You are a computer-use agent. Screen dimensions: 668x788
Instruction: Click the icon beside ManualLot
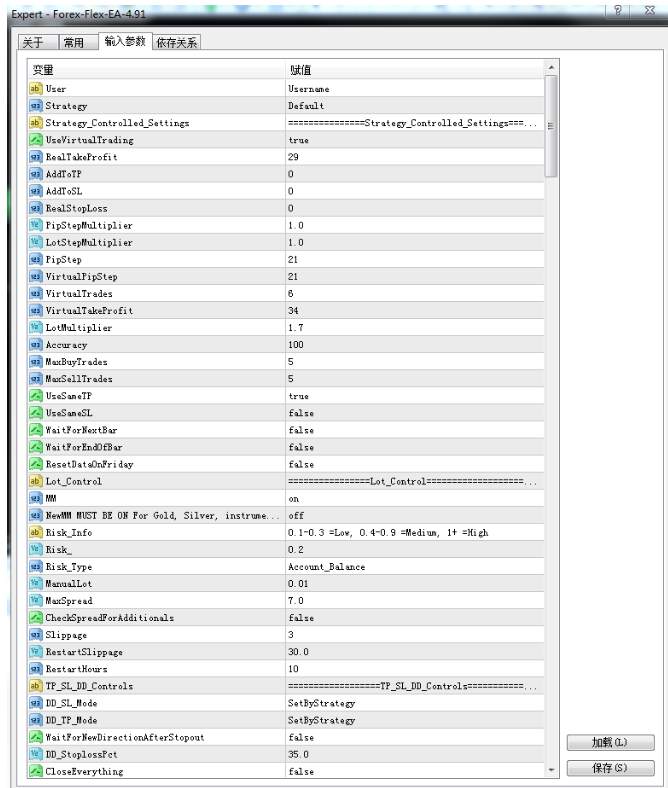tap(35, 584)
